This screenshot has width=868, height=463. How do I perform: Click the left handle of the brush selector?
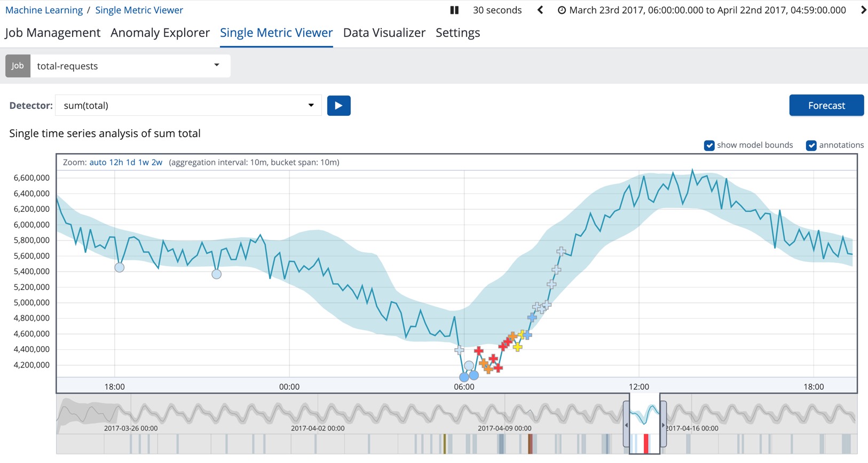point(626,425)
